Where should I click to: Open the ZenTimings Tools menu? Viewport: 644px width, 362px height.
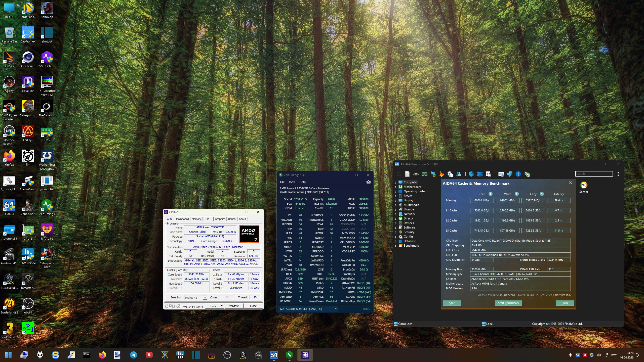[292, 182]
